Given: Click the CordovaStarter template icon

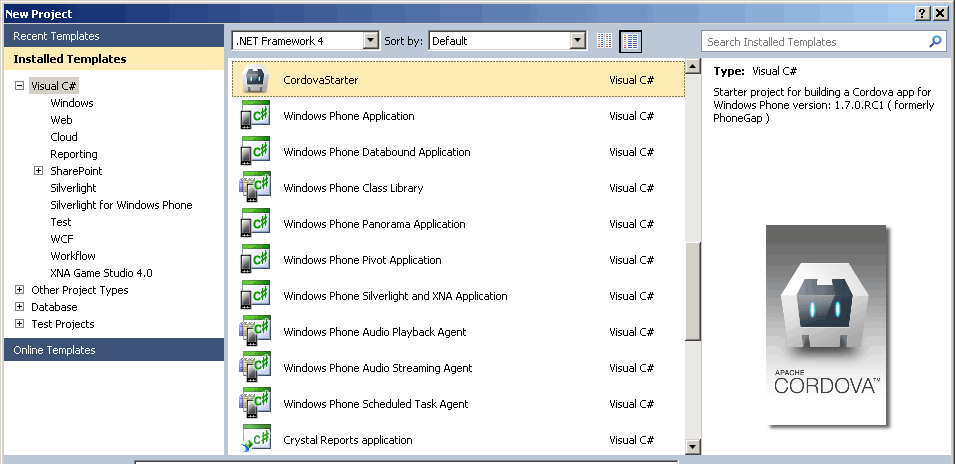Looking at the screenshot, I should click(x=255, y=79).
